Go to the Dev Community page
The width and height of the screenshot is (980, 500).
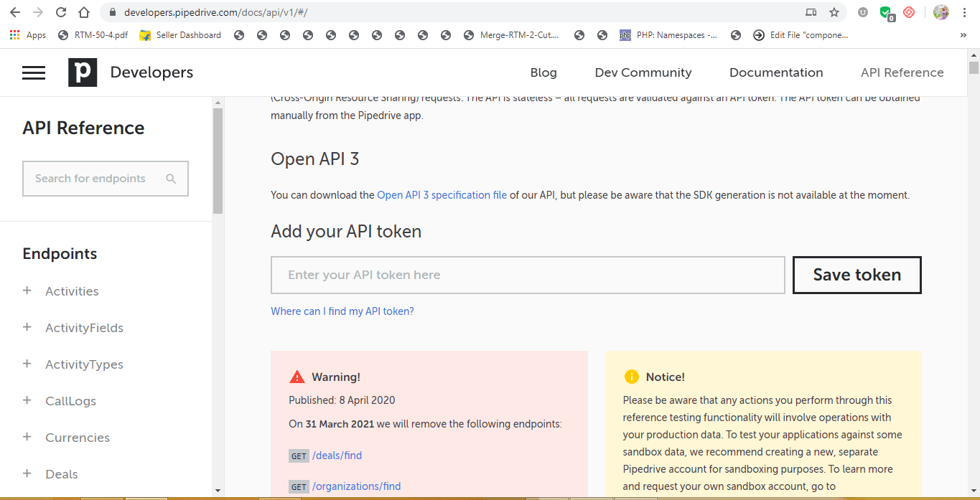pos(643,72)
